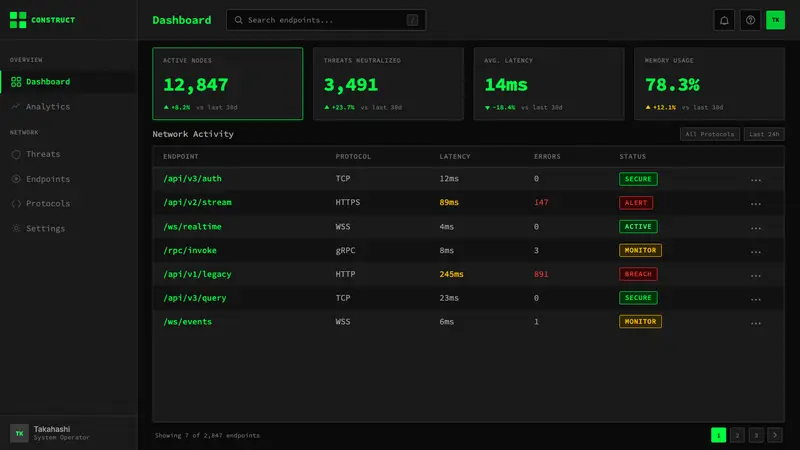Click the Construct logo icon
The width and height of the screenshot is (800, 450).
point(18,20)
